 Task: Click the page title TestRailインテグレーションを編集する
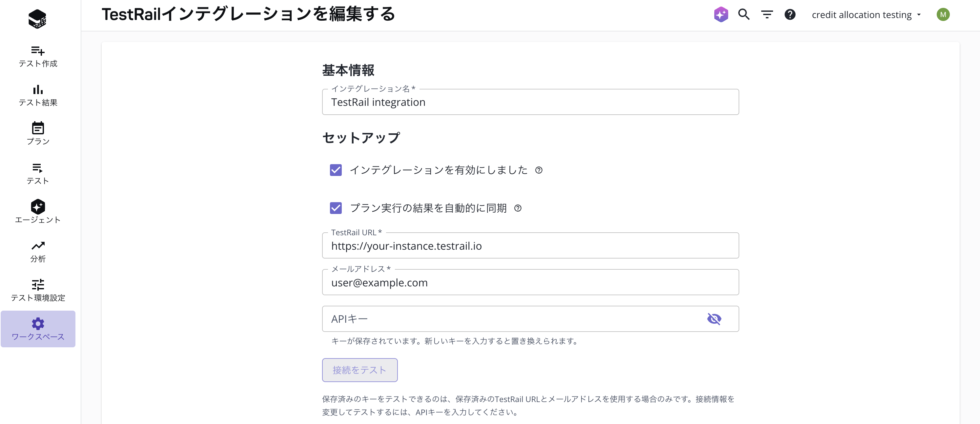(248, 14)
